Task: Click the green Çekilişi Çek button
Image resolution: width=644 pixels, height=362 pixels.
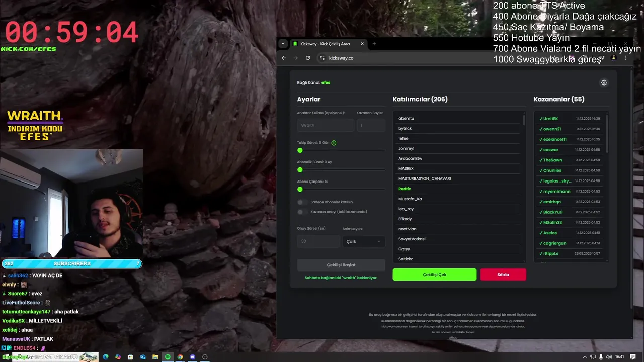Action: click(435, 275)
